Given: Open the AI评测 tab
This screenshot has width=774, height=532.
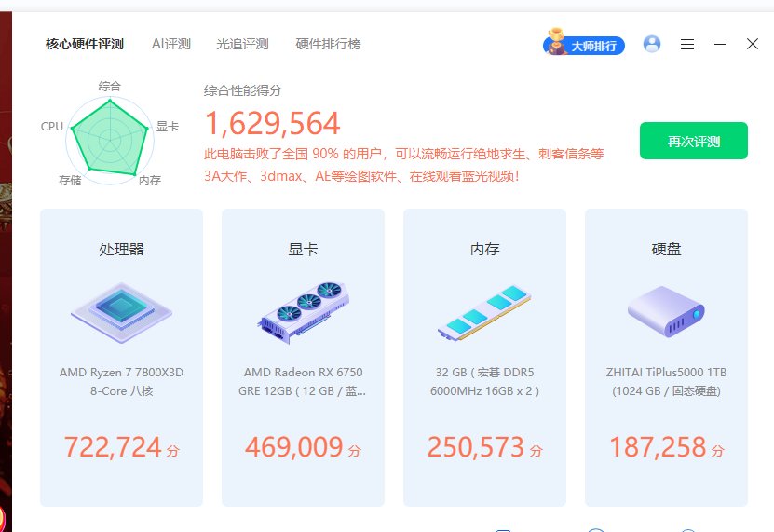Looking at the screenshot, I should click(170, 44).
